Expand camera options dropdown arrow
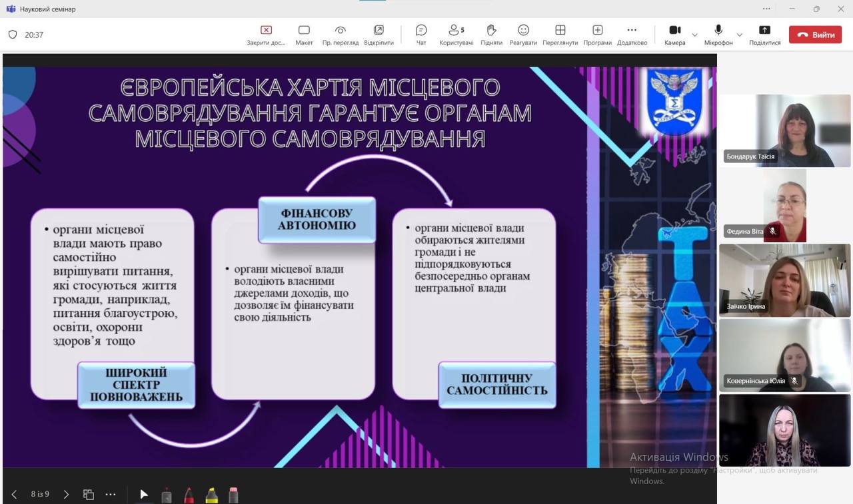Screen dimensions: 853x504 pyautogui.click(x=695, y=35)
